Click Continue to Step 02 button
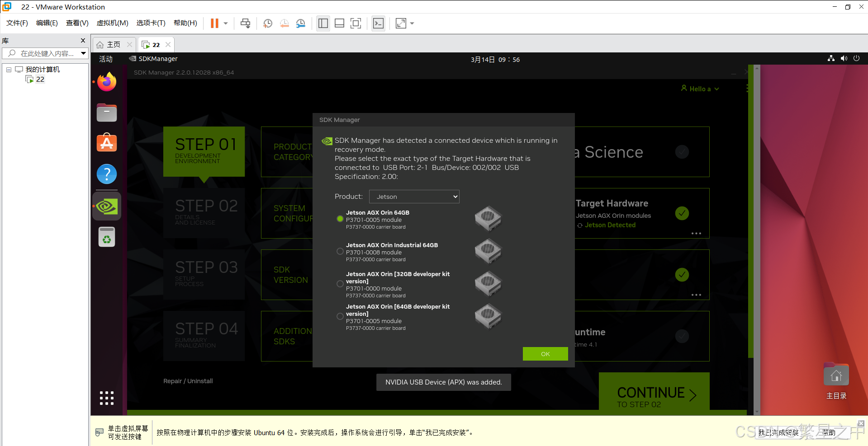 (654, 392)
